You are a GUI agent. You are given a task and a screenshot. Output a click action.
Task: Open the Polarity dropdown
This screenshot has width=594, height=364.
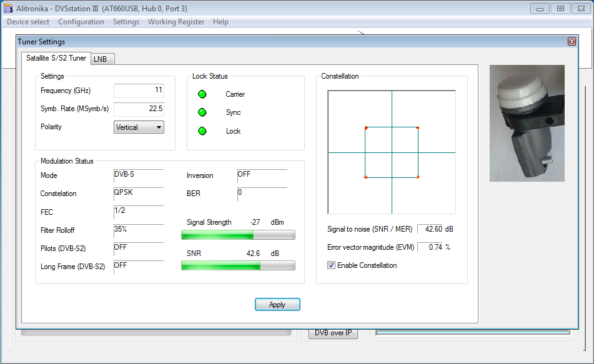point(139,127)
